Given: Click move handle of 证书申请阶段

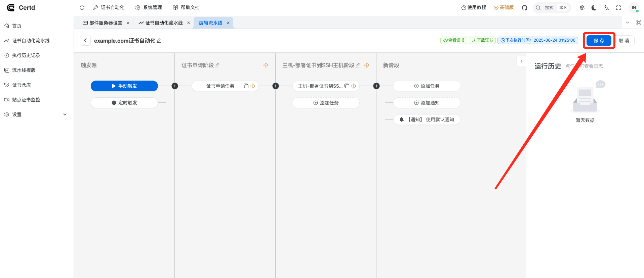Looking at the screenshot, I should pyautogui.click(x=266, y=65).
